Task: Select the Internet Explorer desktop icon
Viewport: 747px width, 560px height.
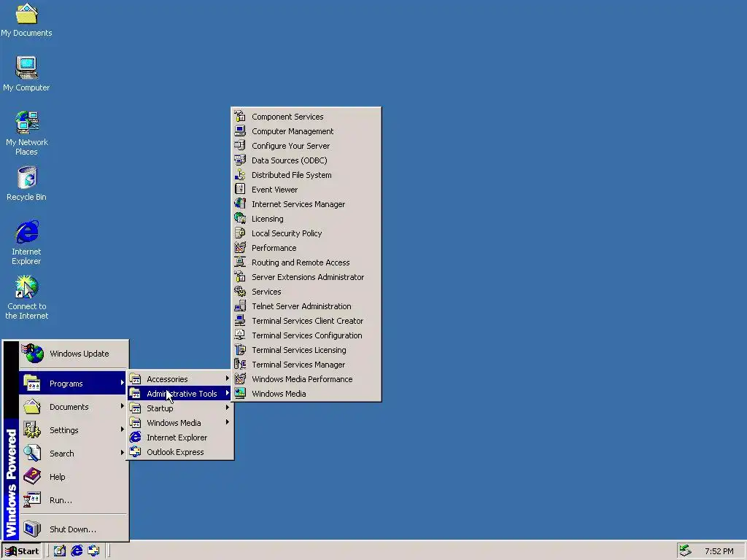Action: pyautogui.click(x=27, y=242)
